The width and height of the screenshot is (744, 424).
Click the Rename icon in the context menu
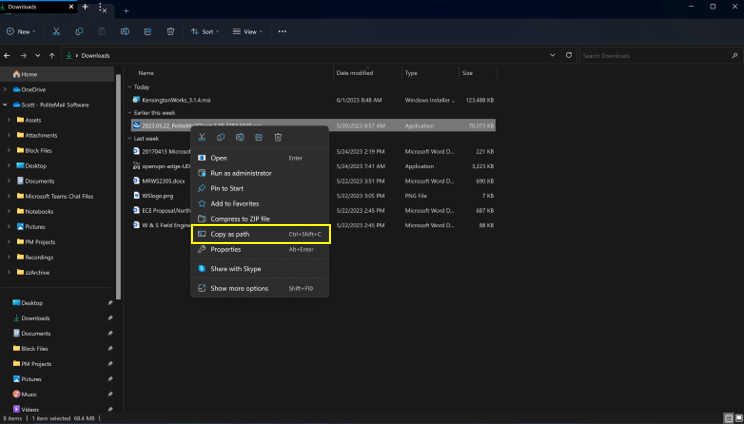click(240, 137)
